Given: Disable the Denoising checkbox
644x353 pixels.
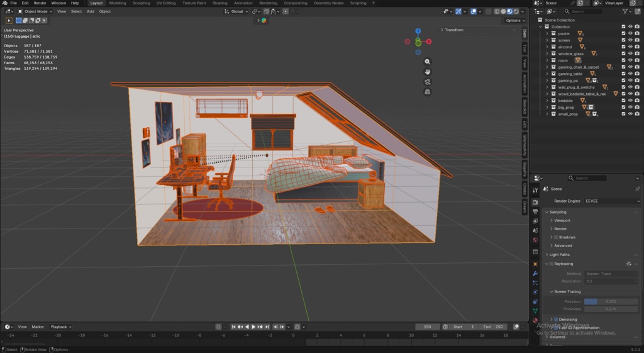Looking at the screenshot, I should [556, 319].
